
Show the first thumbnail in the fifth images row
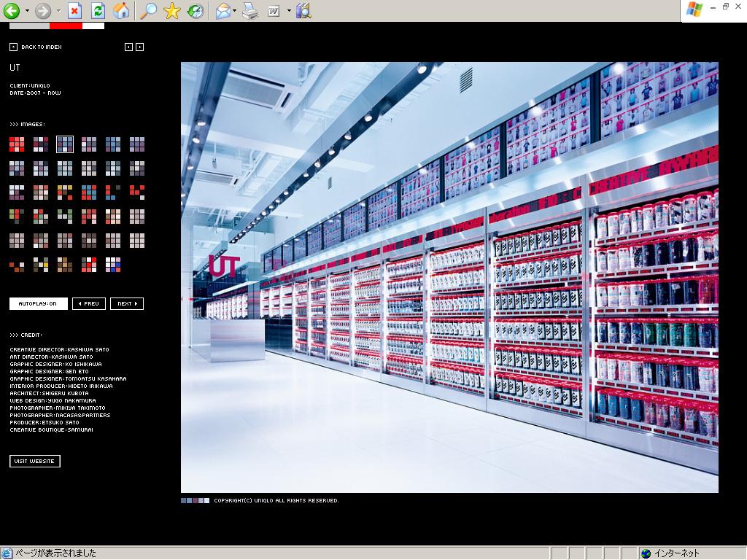pos(17,241)
